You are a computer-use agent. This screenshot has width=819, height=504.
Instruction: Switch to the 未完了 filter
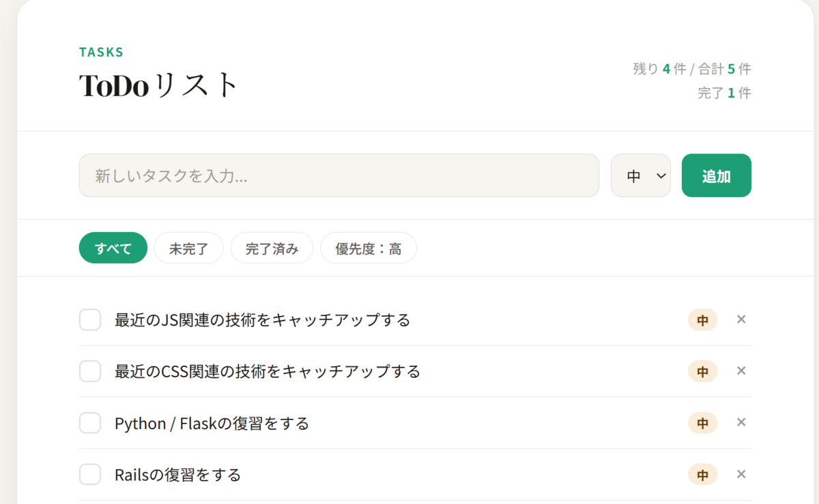coord(188,248)
